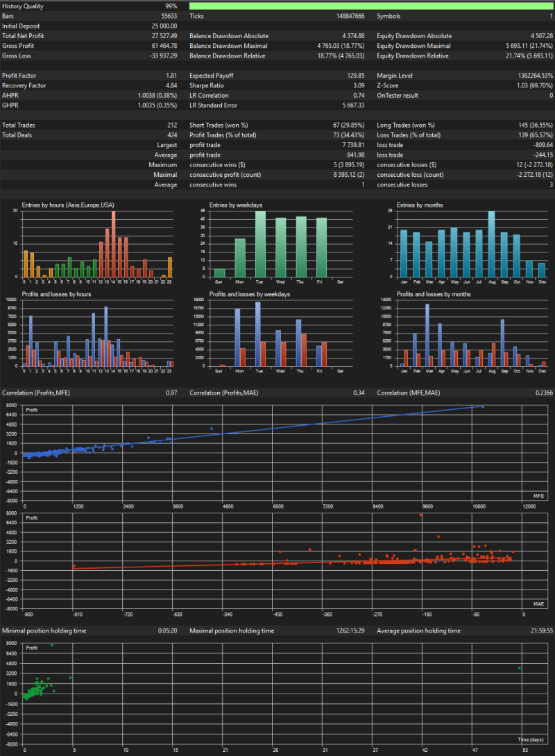555x756 pixels.
Task: Select the Gross Loss value -33 937.29
Action: tap(164, 56)
